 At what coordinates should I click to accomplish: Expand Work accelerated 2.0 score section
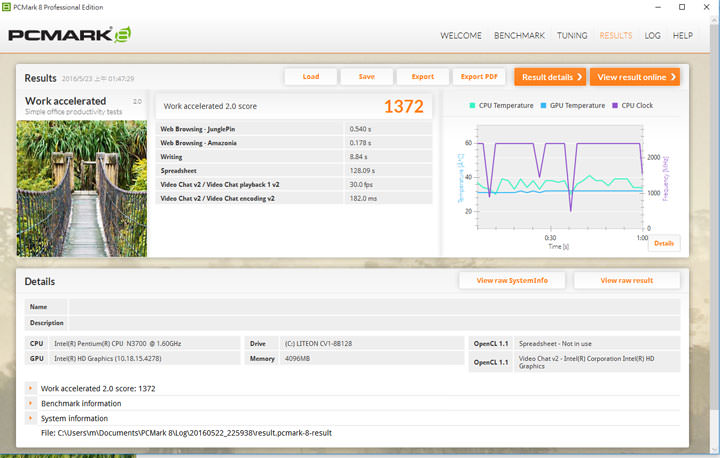point(31,388)
